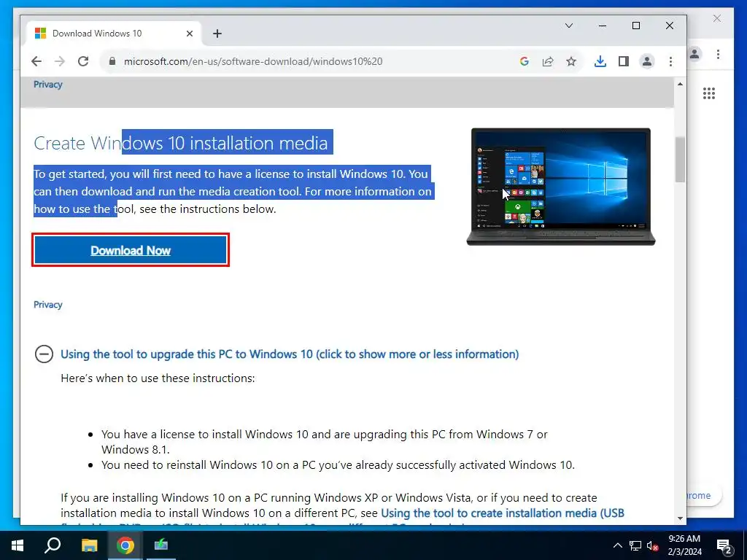
Task: Click the muted volume tray icon
Action: 653,545
